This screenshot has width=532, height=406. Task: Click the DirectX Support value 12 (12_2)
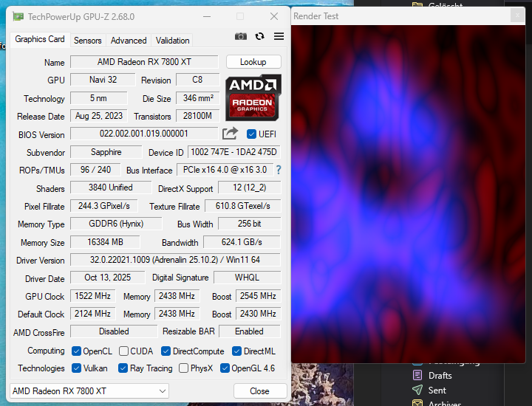[x=250, y=187]
